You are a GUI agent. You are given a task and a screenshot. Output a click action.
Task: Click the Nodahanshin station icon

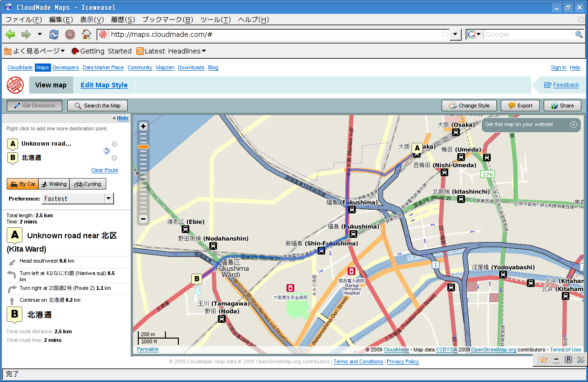[213, 246]
